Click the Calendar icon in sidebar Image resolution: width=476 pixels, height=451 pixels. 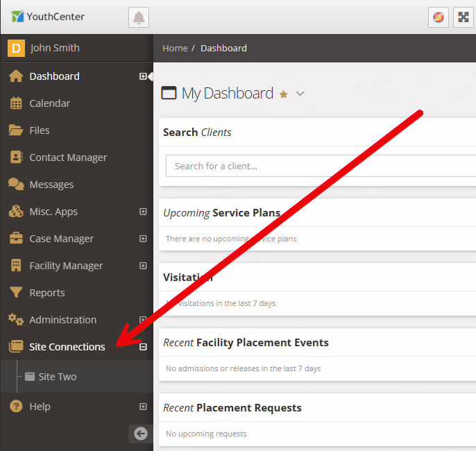coord(16,103)
